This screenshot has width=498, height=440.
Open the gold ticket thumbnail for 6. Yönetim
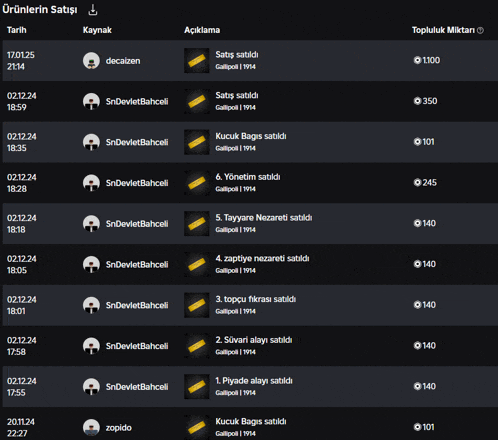tap(197, 183)
